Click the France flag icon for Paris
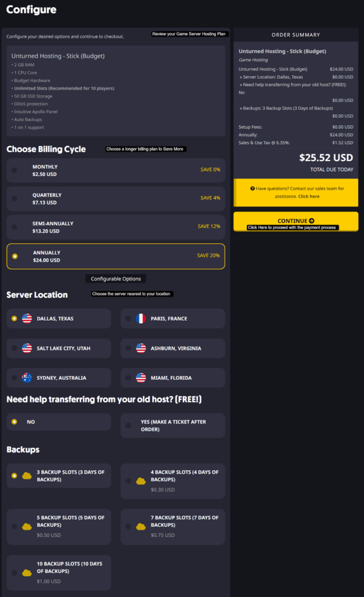 point(141,318)
